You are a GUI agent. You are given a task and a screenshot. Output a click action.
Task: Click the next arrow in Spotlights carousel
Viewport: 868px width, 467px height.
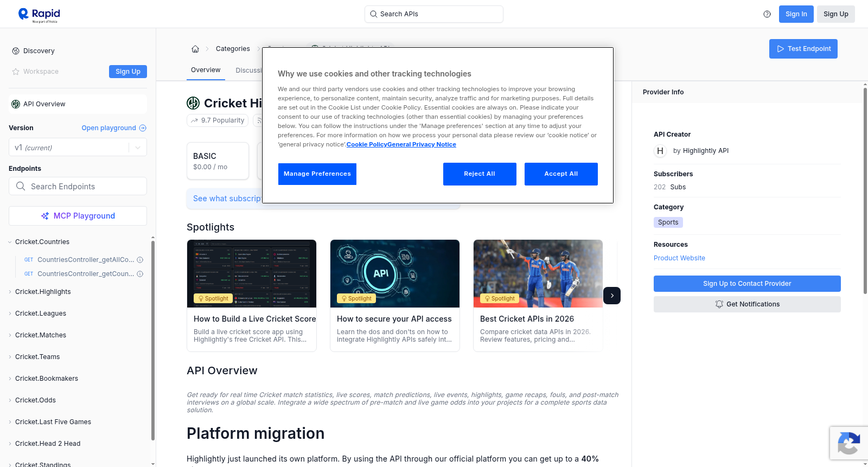[612, 296]
